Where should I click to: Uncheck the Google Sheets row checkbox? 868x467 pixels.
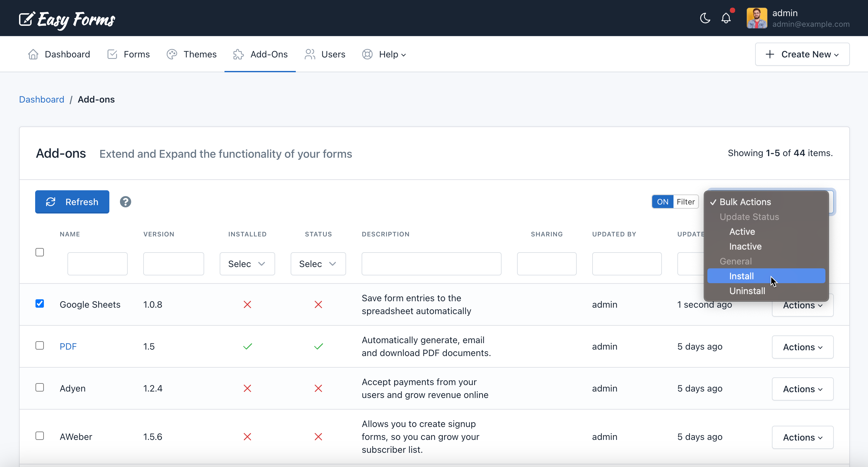(x=40, y=303)
